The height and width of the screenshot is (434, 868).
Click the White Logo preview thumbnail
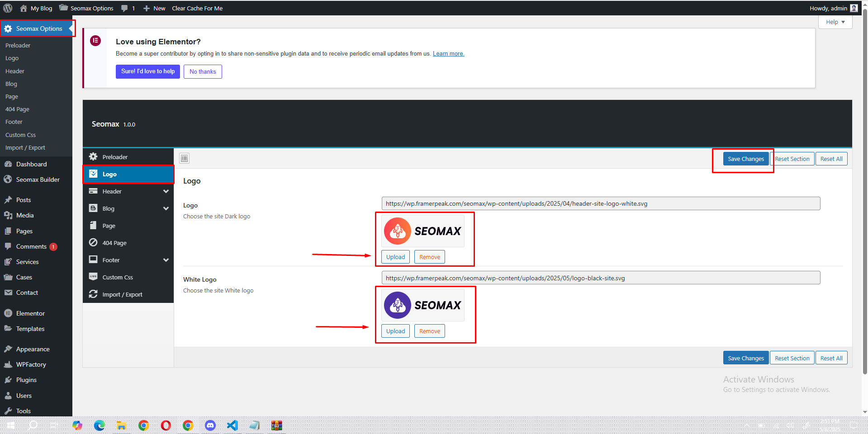coord(423,305)
